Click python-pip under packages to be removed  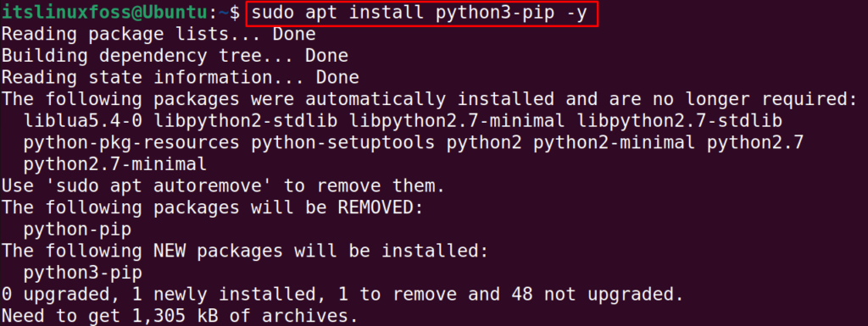(x=78, y=229)
